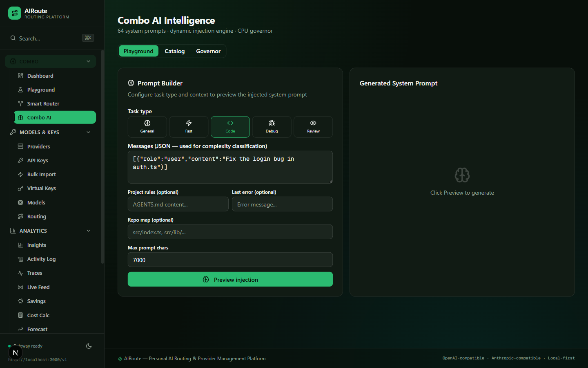
Task: Open Bulk Import page
Action: pyautogui.click(x=55, y=174)
